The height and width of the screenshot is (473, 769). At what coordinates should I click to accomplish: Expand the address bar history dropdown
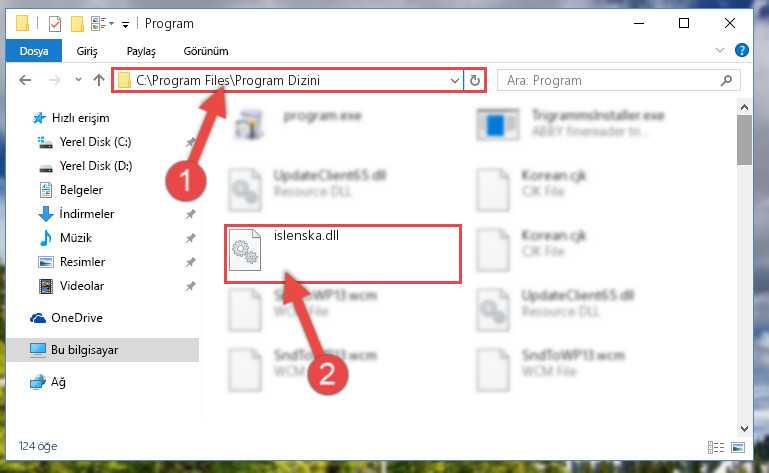click(x=455, y=80)
